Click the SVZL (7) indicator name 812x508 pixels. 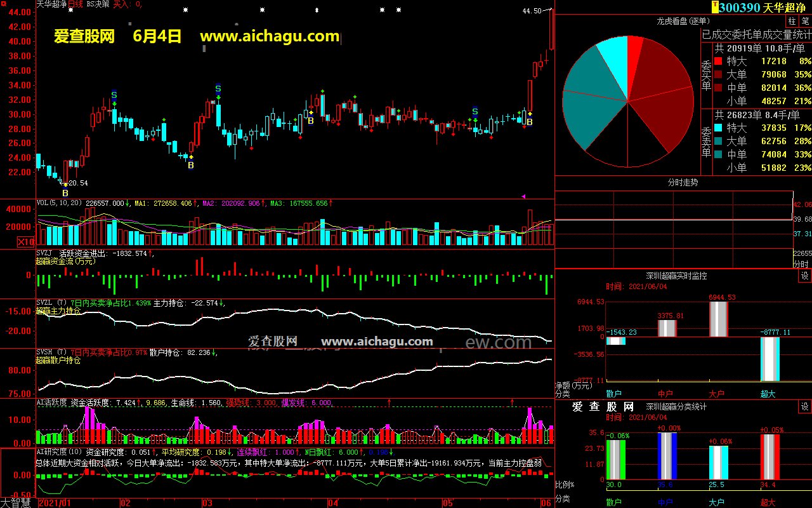tap(51, 303)
